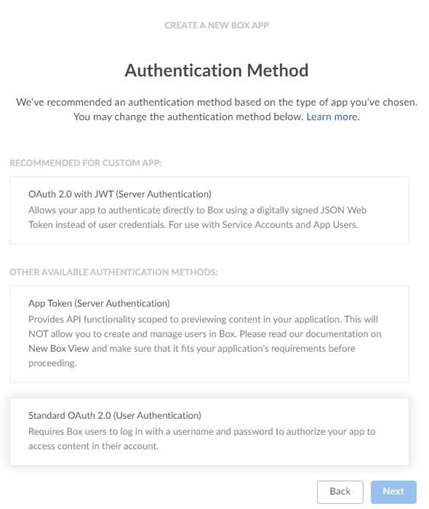The width and height of the screenshot is (429, 509).
Task: Click the 'We've recommended an authentication method' sentence
Action: (217, 102)
